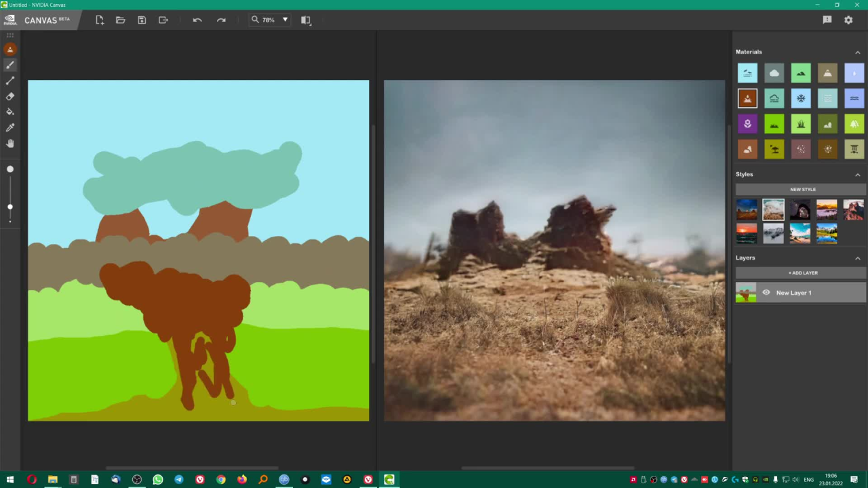Export the image using the export icon
868x488 pixels.
tap(163, 20)
